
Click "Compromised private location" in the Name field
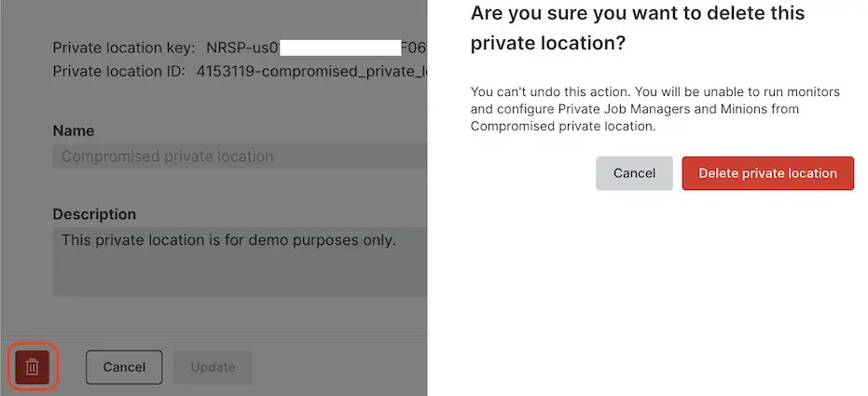pos(168,157)
